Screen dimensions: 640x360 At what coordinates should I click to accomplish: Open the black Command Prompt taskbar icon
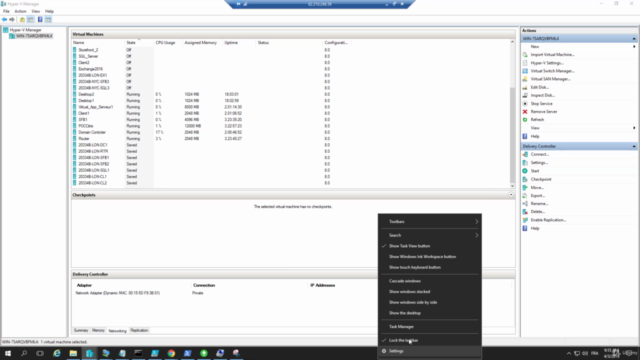138,353
